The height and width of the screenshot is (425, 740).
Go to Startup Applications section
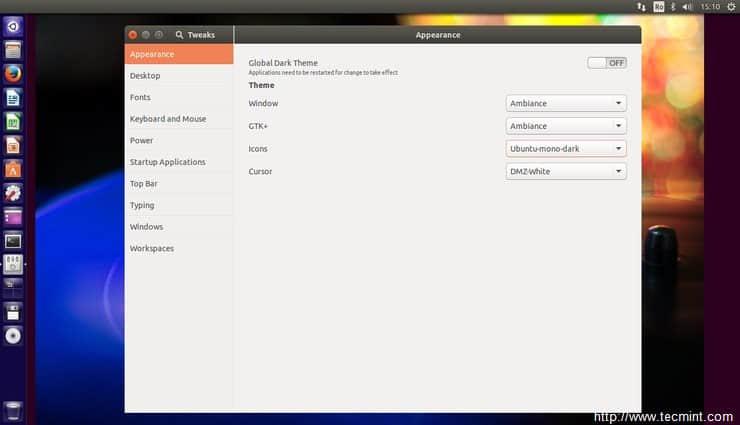pyautogui.click(x=167, y=162)
